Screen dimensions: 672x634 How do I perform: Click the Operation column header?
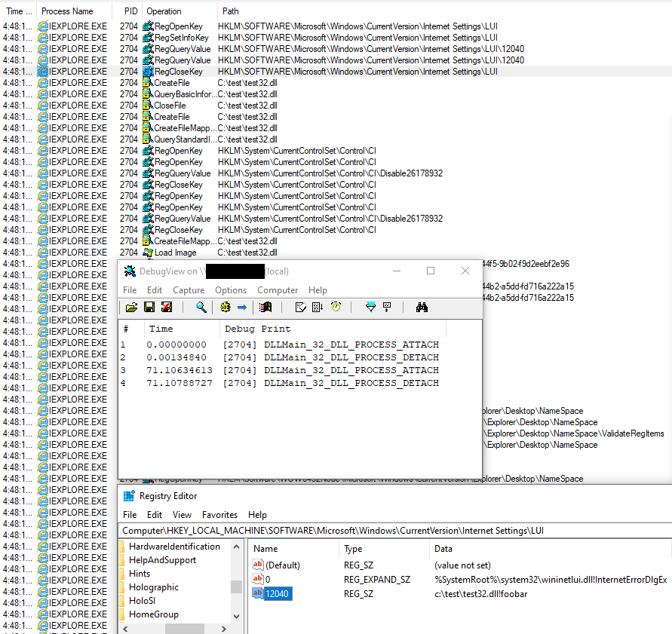[x=180, y=11]
